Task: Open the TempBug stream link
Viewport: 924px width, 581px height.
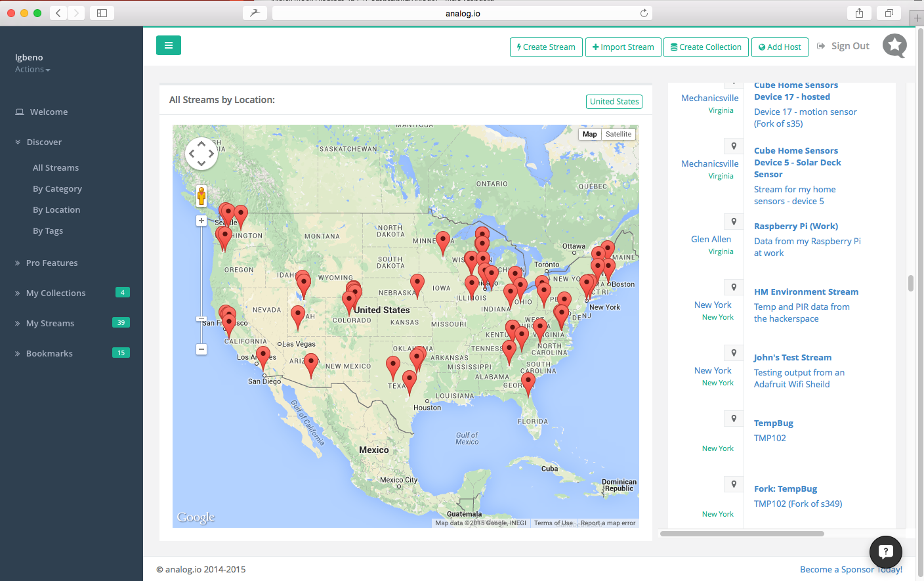Action: point(774,423)
